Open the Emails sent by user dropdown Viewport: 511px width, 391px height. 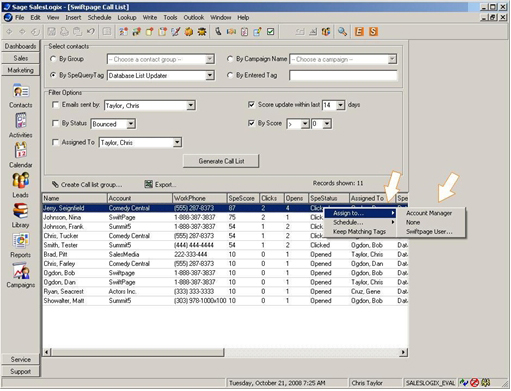tap(190, 106)
